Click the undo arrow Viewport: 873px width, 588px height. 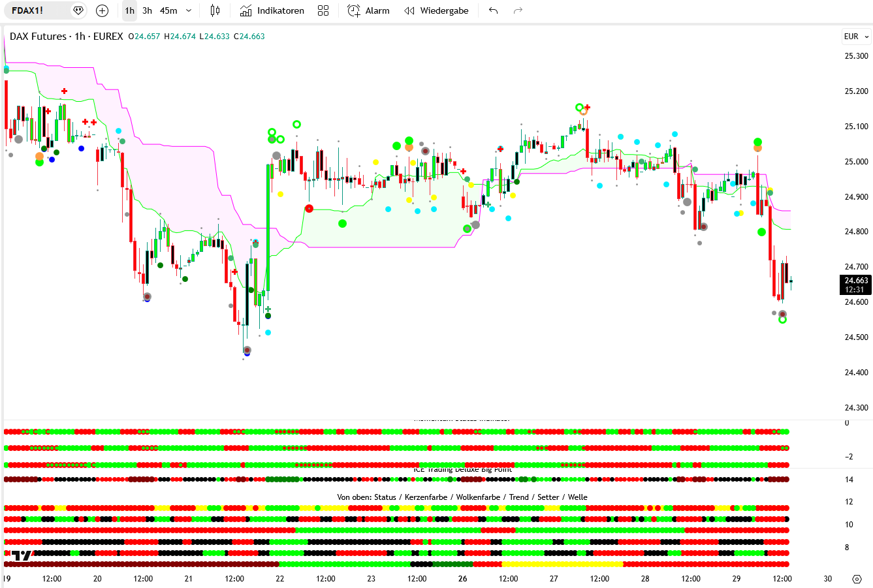(493, 10)
